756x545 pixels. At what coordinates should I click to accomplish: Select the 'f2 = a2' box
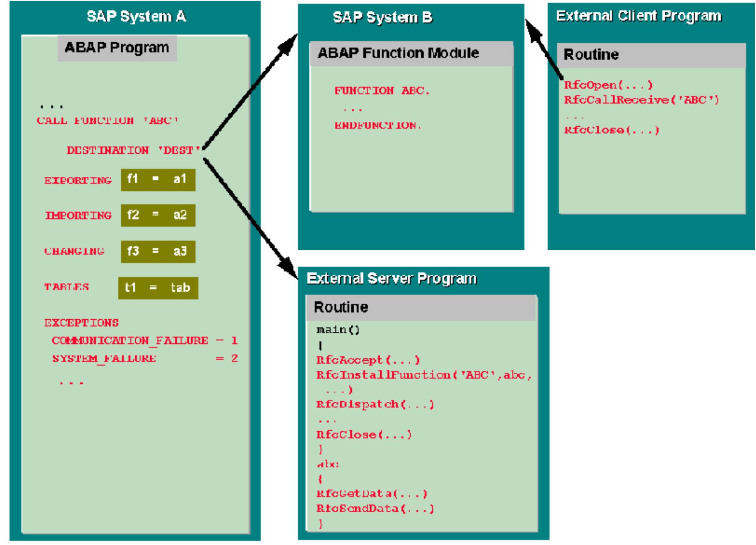point(158,215)
